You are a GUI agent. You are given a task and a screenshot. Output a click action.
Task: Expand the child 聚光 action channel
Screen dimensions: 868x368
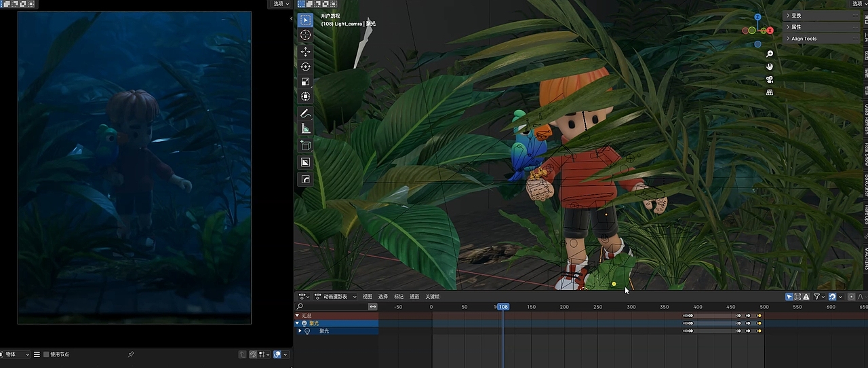(300, 331)
